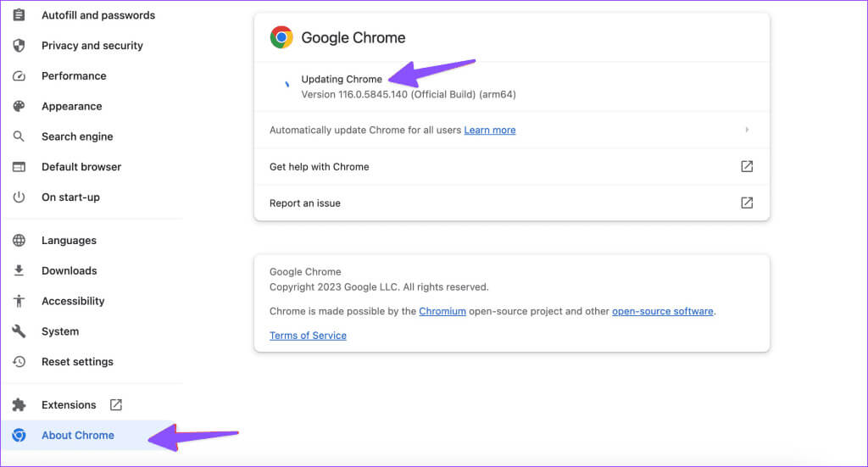Click the Privacy and security shield icon
868x467 pixels.
19,46
